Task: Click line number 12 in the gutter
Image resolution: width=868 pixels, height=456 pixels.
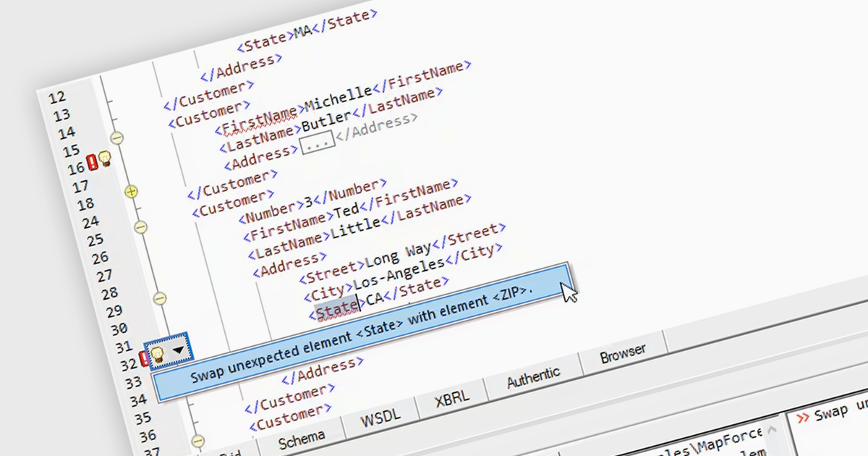Action: (x=57, y=98)
